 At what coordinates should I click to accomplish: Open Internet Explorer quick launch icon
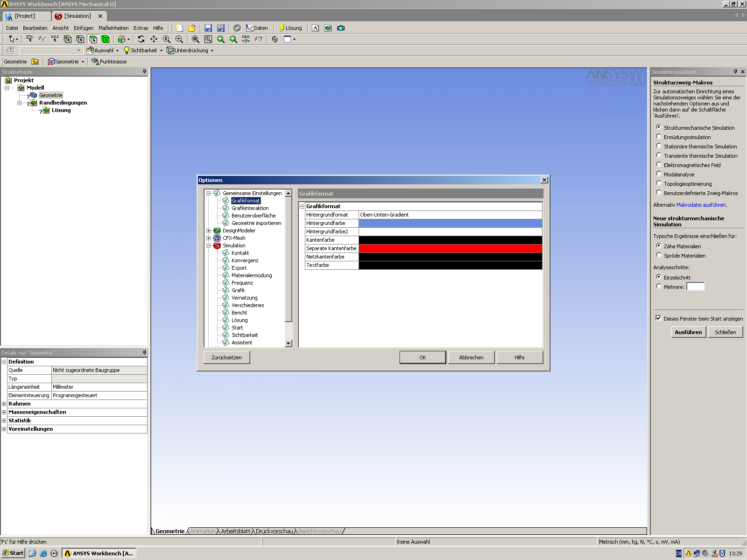pos(43,553)
